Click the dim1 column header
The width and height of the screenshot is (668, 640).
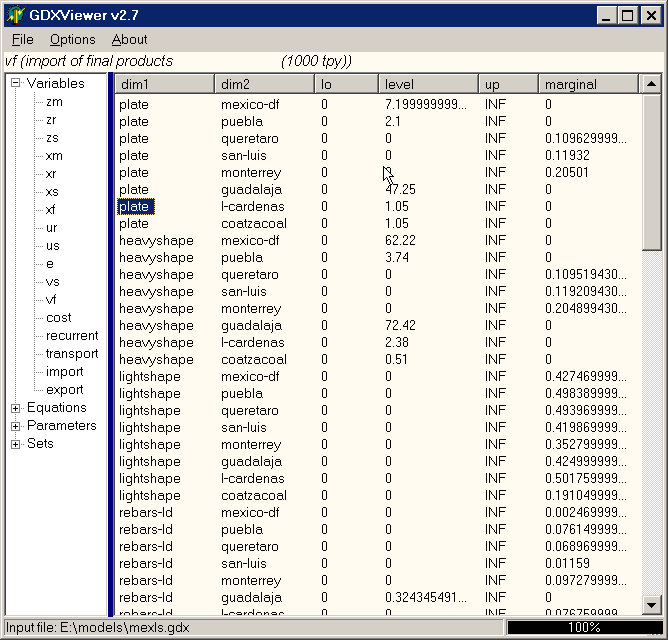pyautogui.click(x=165, y=84)
